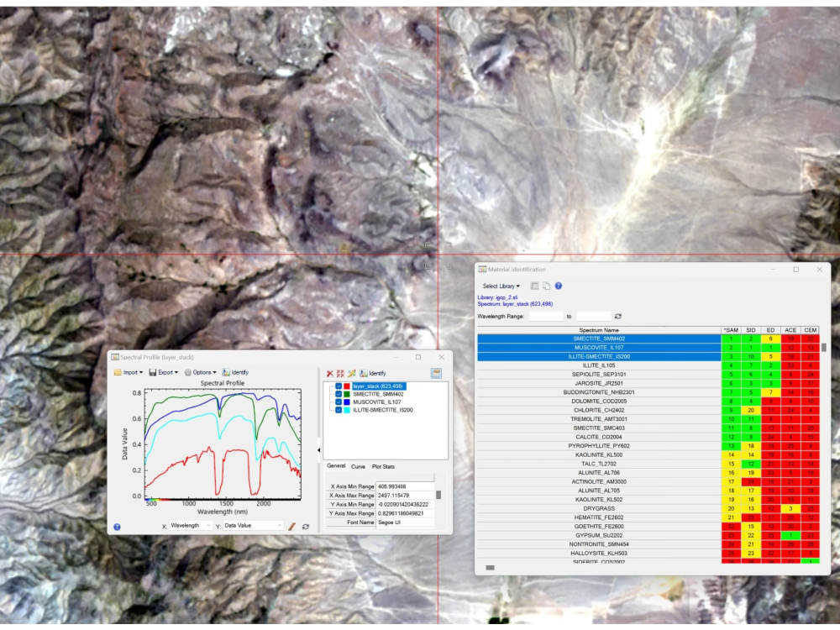
Task: Click the Wavelength Range end input field
Action: coord(594,317)
